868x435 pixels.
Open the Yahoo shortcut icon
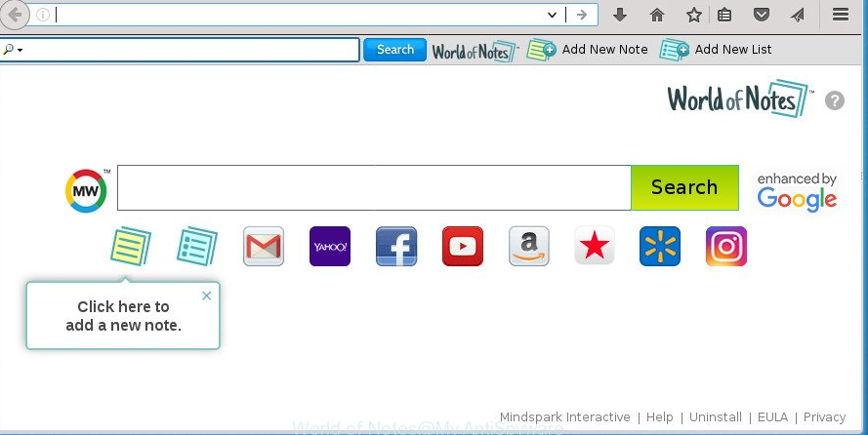coord(329,247)
